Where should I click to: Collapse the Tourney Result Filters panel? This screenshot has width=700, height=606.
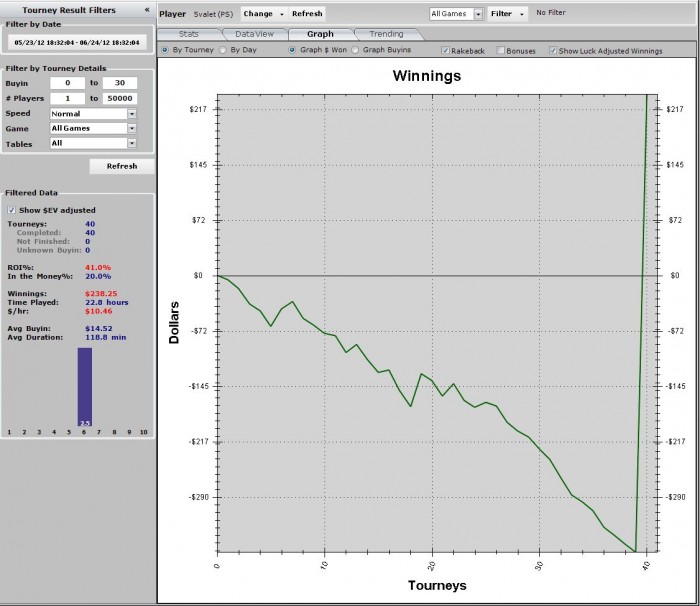click(x=147, y=9)
